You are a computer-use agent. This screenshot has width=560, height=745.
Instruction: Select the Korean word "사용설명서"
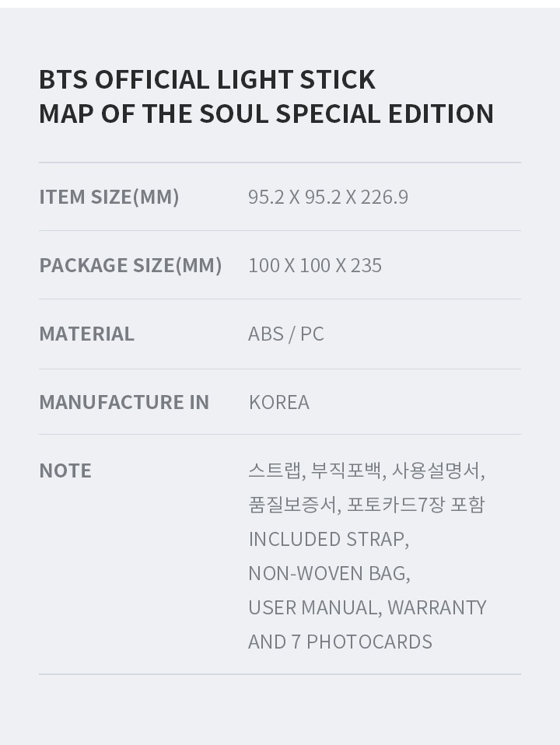436,470
